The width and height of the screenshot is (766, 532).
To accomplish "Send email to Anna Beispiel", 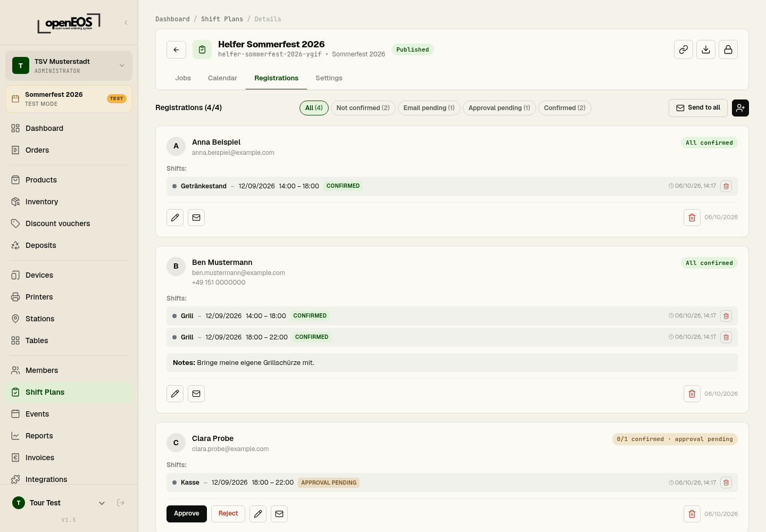I will [196, 218].
